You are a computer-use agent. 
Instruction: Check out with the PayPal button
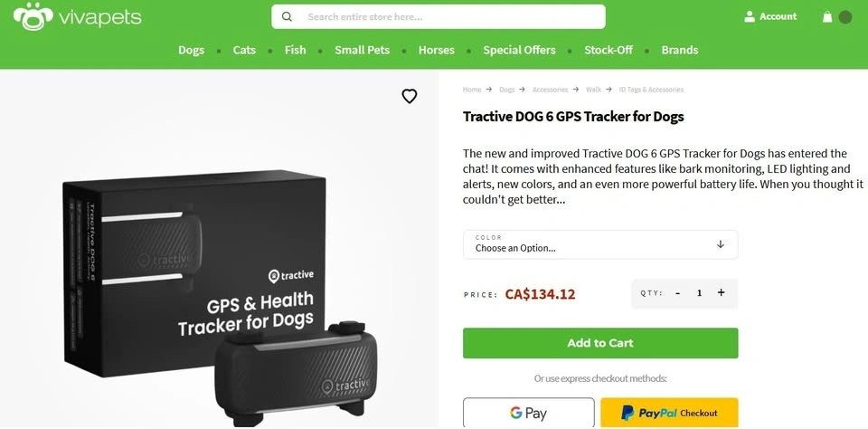669,413
